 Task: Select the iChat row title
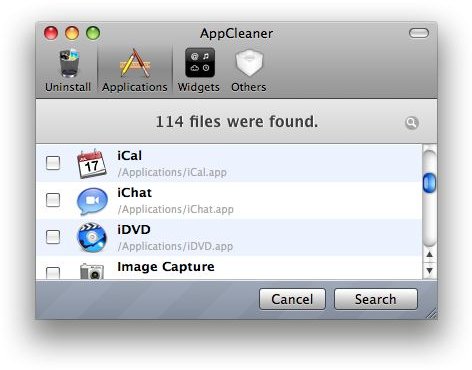[134, 193]
